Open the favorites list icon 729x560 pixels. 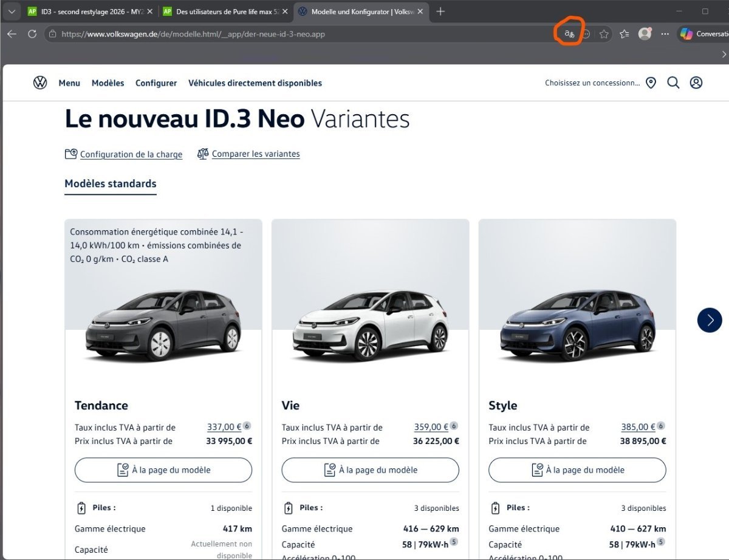point(624,34)
